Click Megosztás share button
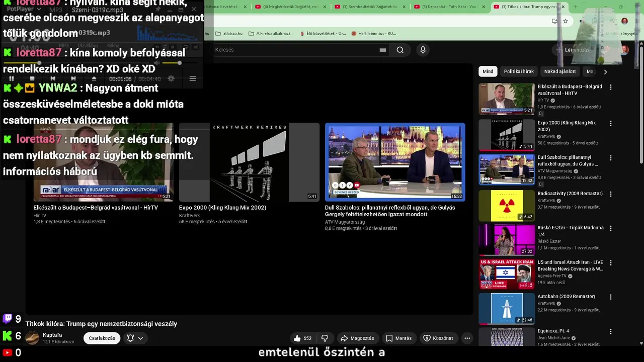The image size is (644, 362). (357, 338)
